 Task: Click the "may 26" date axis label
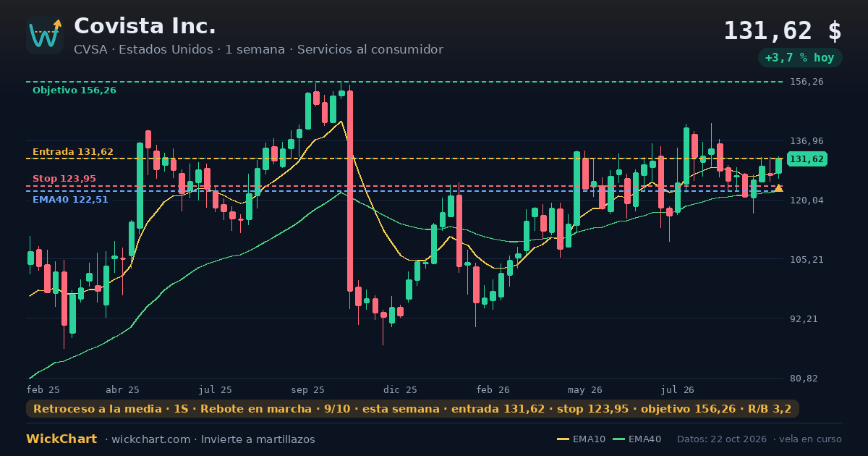(585, 390)
